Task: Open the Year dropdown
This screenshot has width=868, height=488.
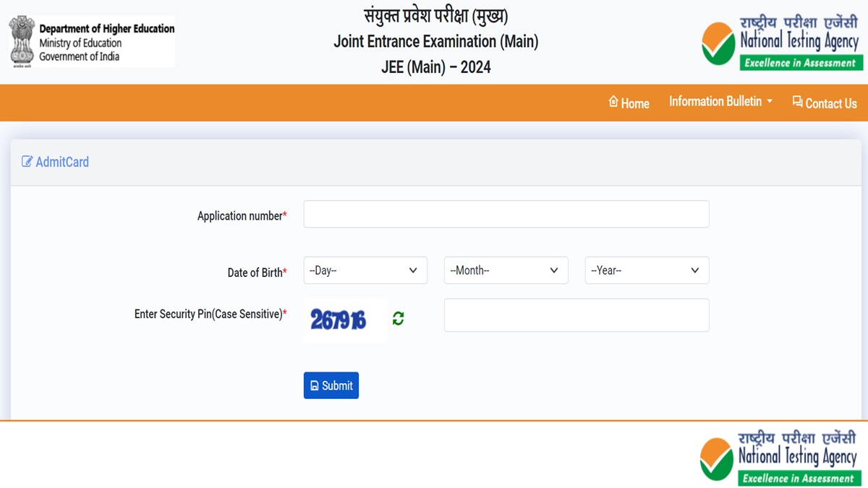Action: coord(646,270)
